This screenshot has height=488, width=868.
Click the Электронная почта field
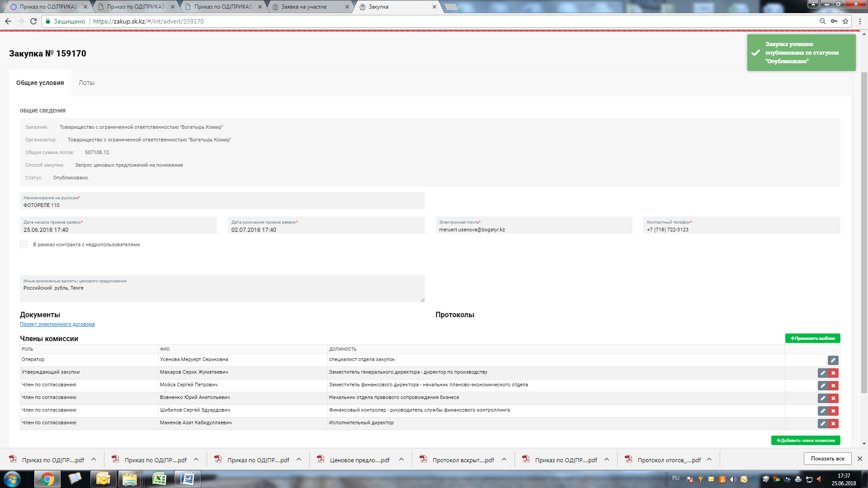[x=534, y=225]
